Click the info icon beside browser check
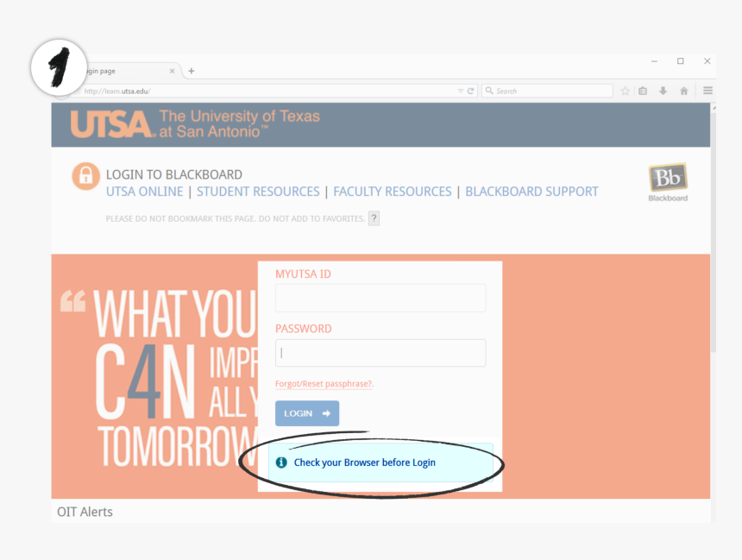The height and width of the screenshot is (560, 742). tap(280, 462)
